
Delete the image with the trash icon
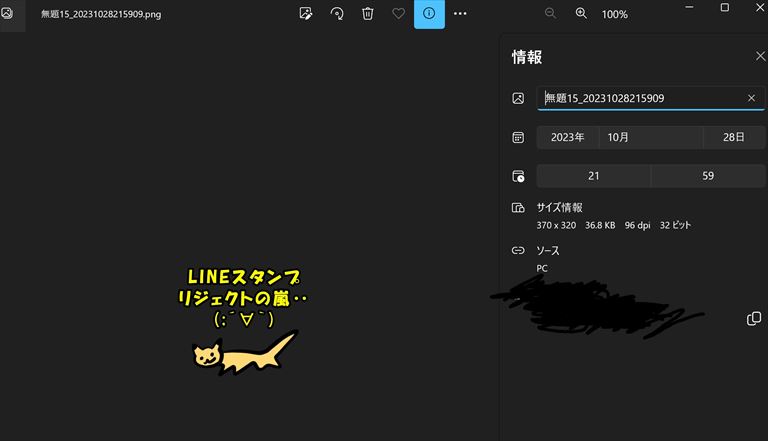pyautogui.click(x=368, y=14)
